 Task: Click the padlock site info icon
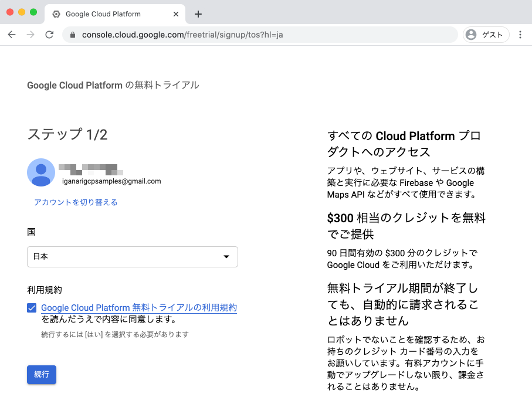pyautogui.click(x=73, y=35)
